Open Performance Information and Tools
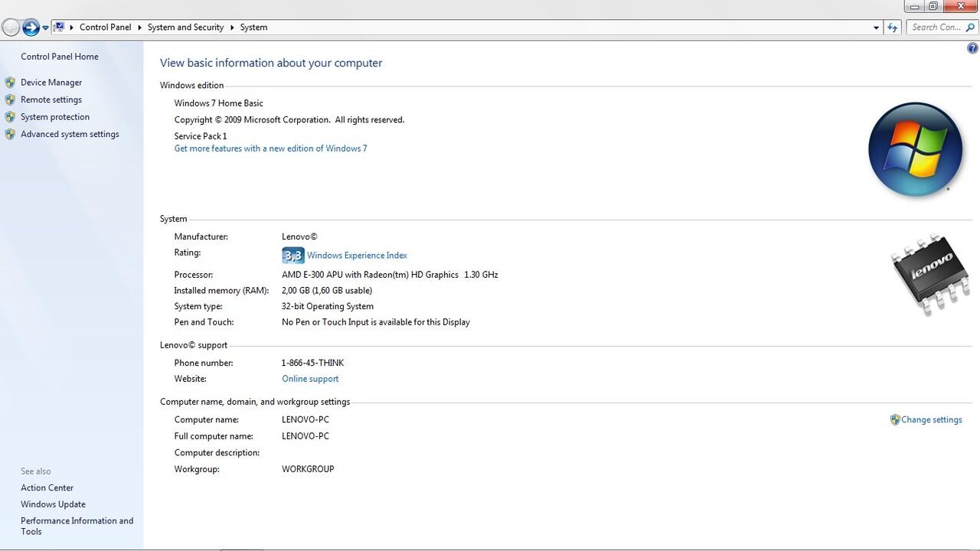Screen dimensions: 980x551 click(77, 526)
